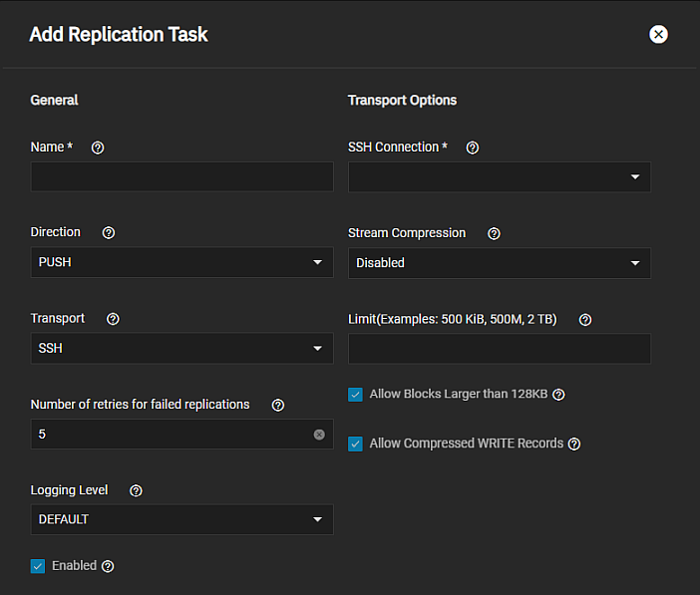Select an SSH Connection from the dropdown
700x595 pixels.
(499, 177)
